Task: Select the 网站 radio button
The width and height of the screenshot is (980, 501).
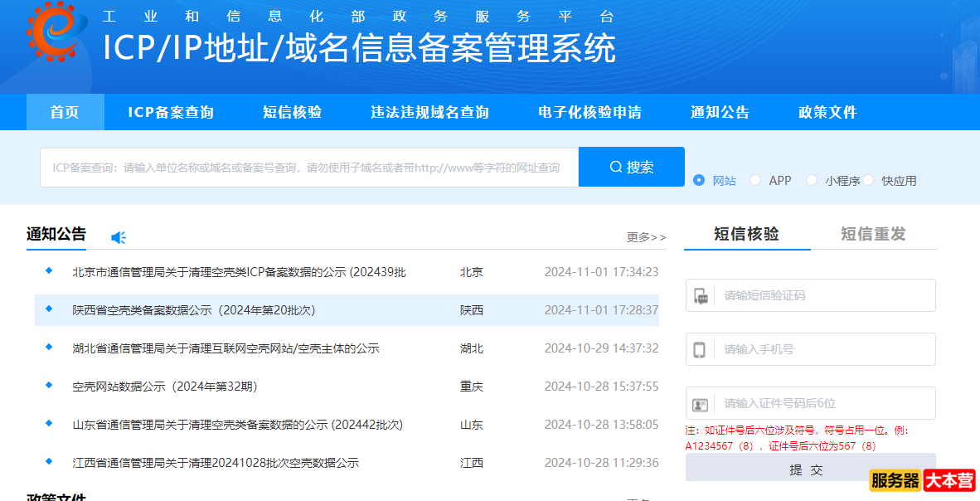Action: pyautogui.click(x=699, y=180)
